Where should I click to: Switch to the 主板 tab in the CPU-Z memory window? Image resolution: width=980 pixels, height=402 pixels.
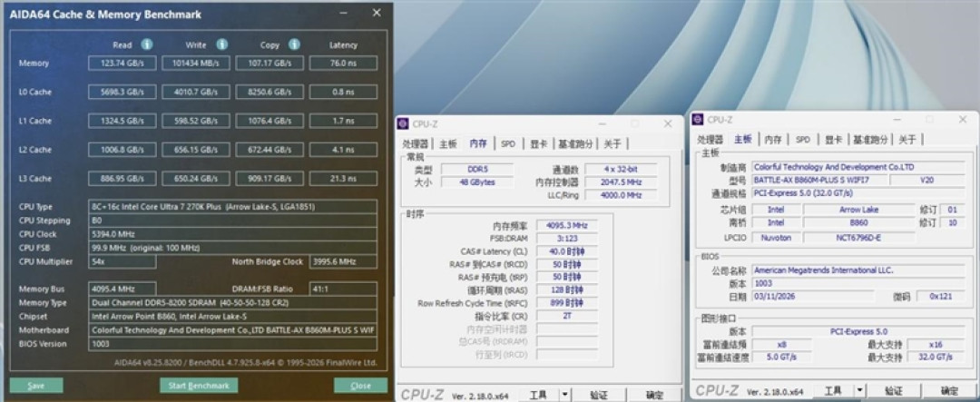click(x=448, y=143)
